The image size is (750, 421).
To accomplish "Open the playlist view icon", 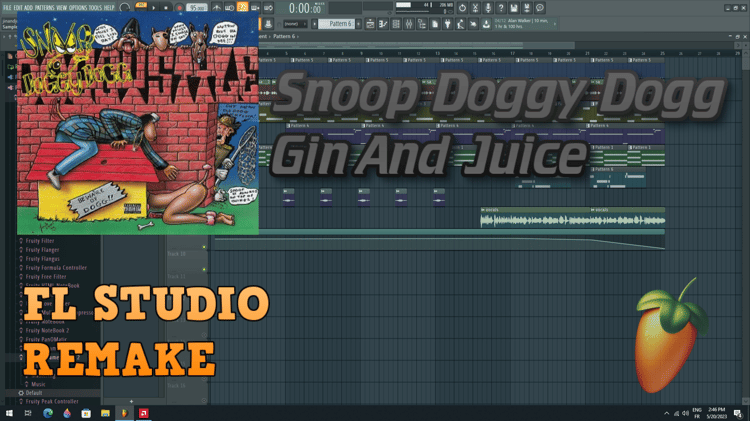I will point(370,24).
